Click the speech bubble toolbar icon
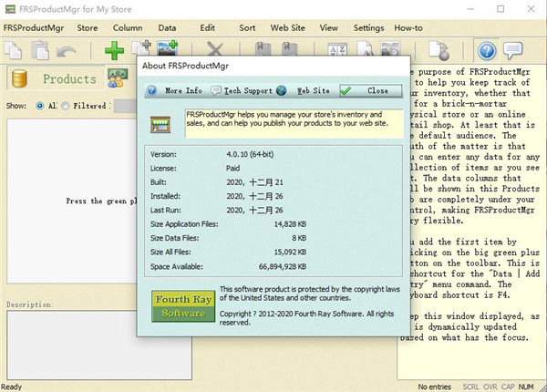Screen dimensions: 547x392 (514, 50)
